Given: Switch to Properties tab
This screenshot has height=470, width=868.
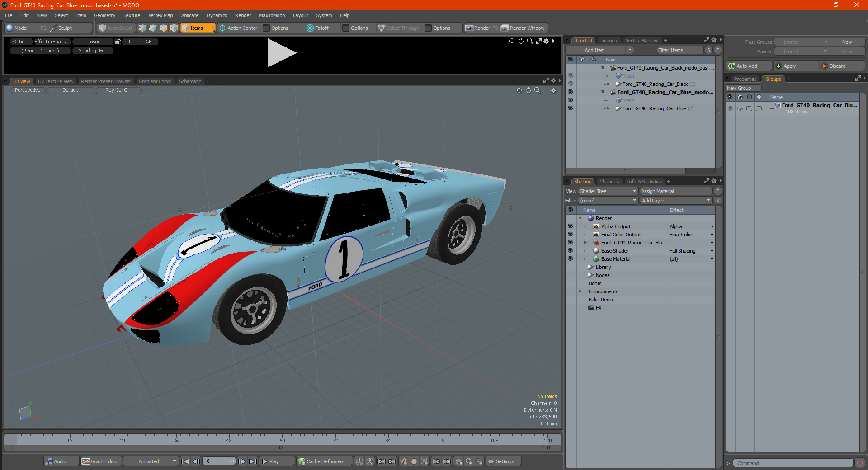Looking at the screenshot, I should [x=745, y=79].
